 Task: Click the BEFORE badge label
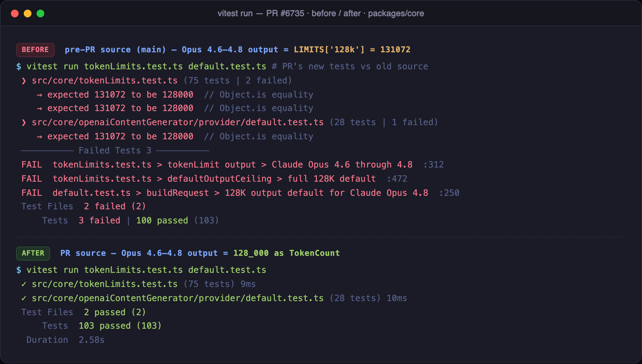[35, 50]
